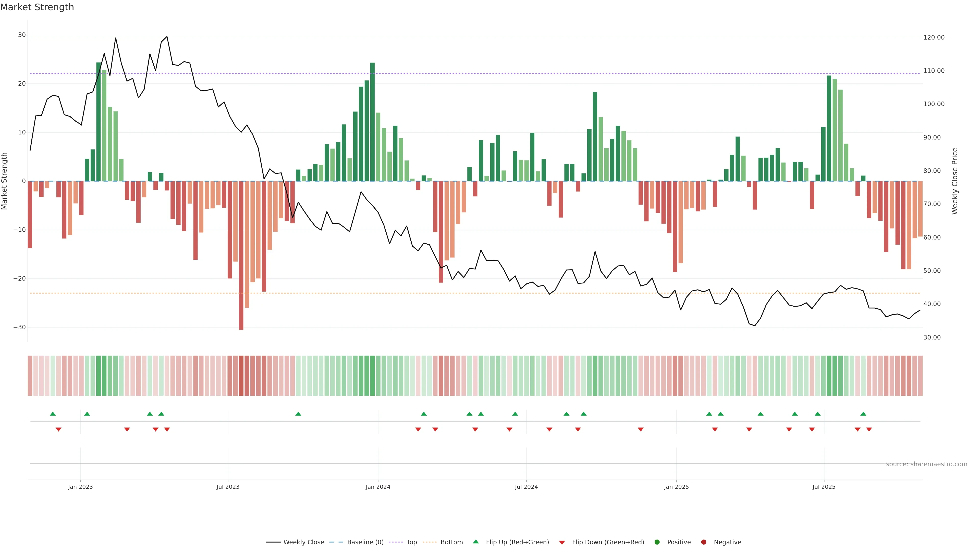Click the dark red Negative circle in the legend
The image size is (980, 551).
coord(703,542)
